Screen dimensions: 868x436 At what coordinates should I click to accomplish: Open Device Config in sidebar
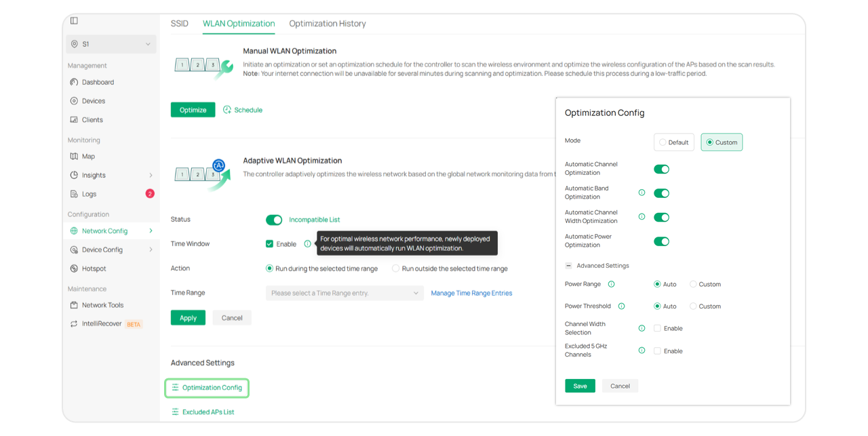(102, 250)
